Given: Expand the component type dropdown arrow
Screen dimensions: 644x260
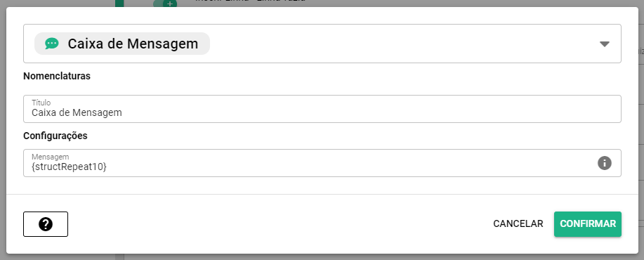Looking at the screenshot, I should [x=604, y=44].
